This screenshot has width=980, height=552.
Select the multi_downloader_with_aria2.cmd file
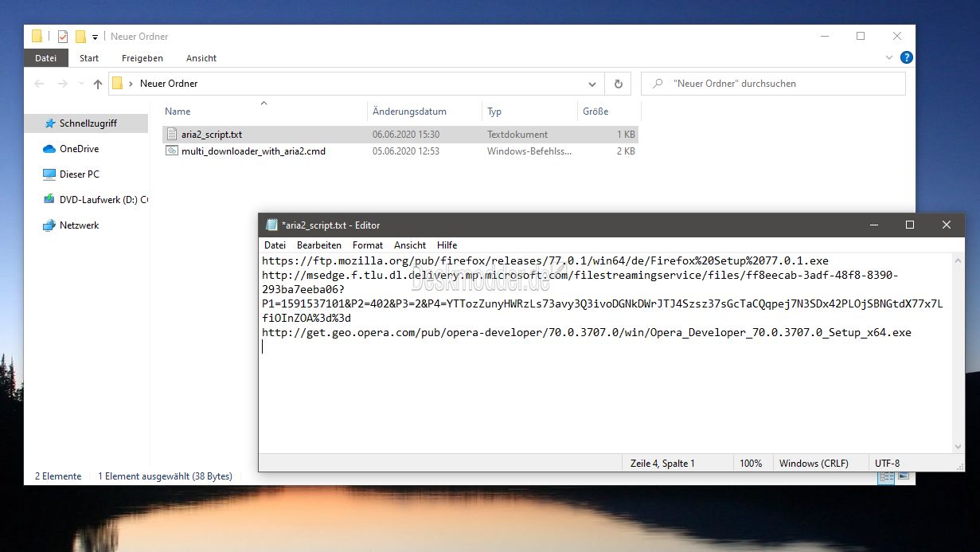253,151
